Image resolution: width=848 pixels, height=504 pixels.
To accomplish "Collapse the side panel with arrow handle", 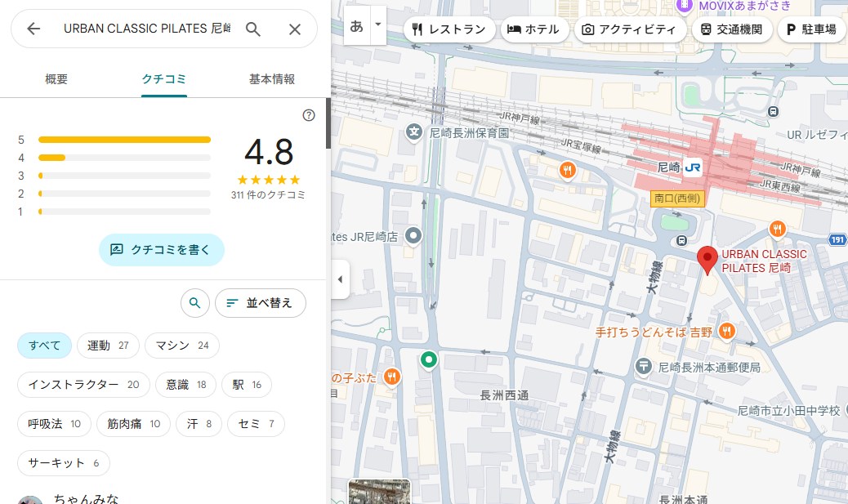I will (x=340, y=279).
